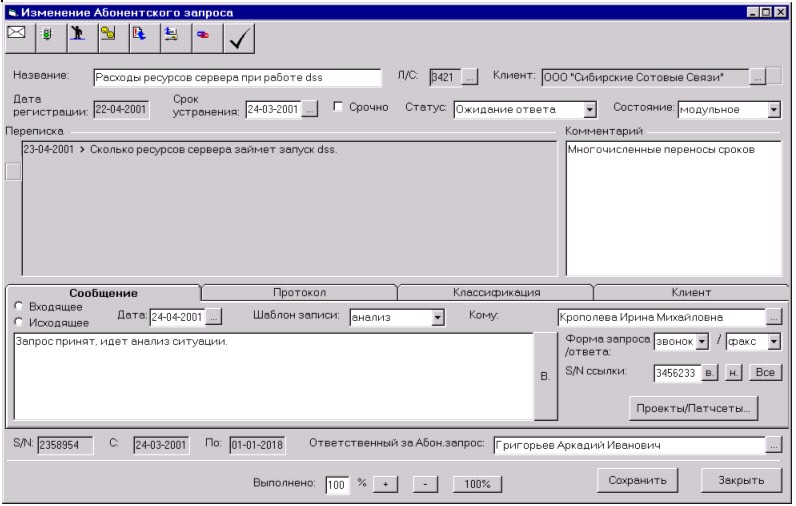Open the Клиент browse ellipsis button
Screen dimensions: 796x506
pos(757,77)
